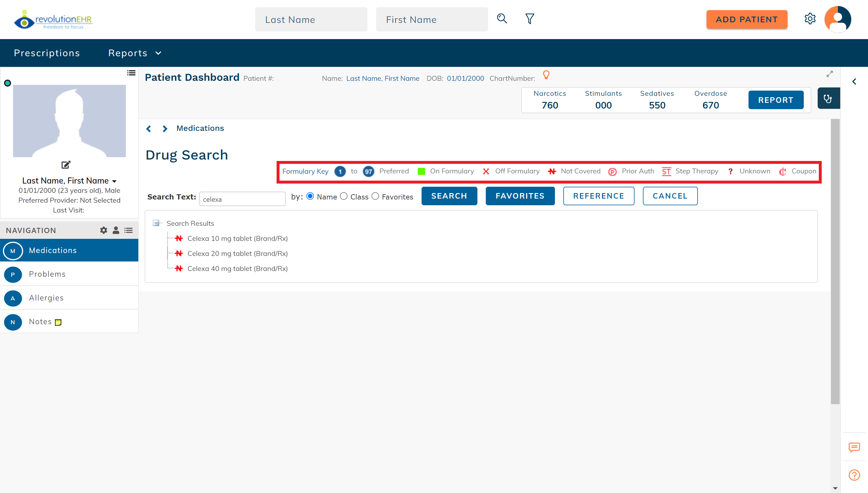Open the list icon in the Navigation header

(128, 230)
